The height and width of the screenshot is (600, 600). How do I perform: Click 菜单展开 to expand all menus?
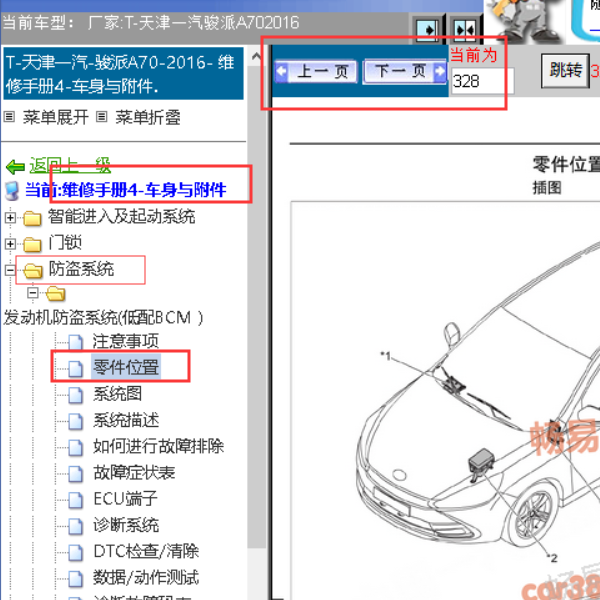pos(55,117)
